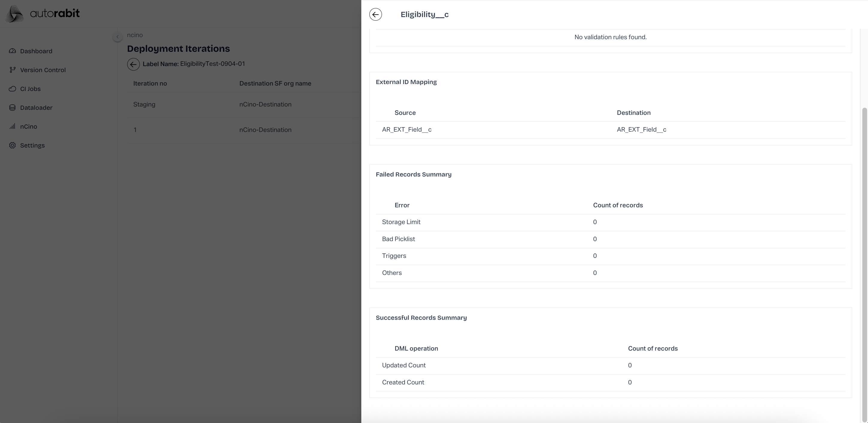Open the Dashboard menu item

click(x=36, y=51)
